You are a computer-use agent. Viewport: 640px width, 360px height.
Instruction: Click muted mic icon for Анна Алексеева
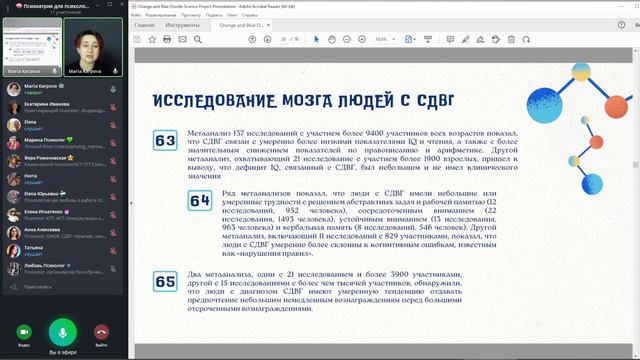point(113,233)
